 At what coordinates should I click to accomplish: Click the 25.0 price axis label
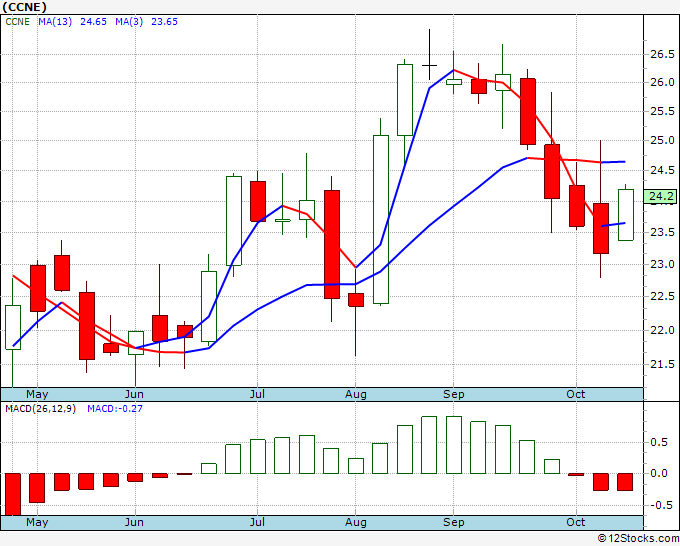662,141
